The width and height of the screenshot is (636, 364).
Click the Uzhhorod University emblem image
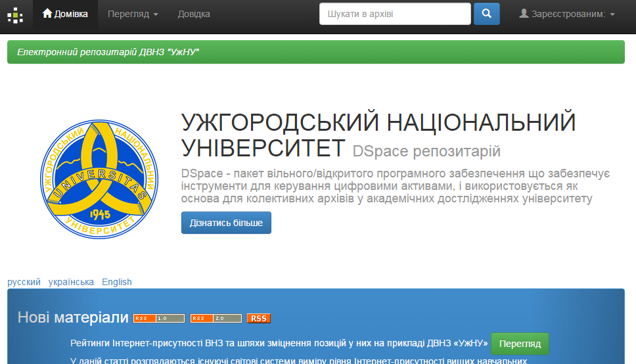coord(99,180)
